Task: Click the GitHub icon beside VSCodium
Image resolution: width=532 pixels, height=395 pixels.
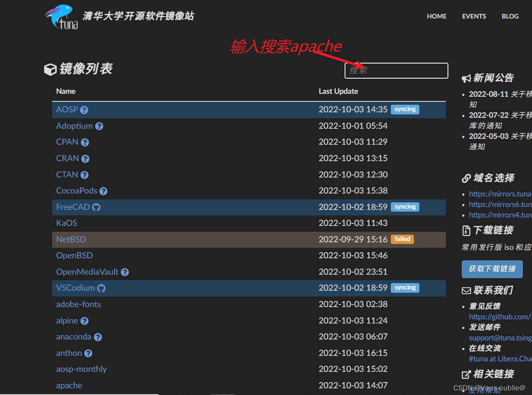Action: coord(101,289)
